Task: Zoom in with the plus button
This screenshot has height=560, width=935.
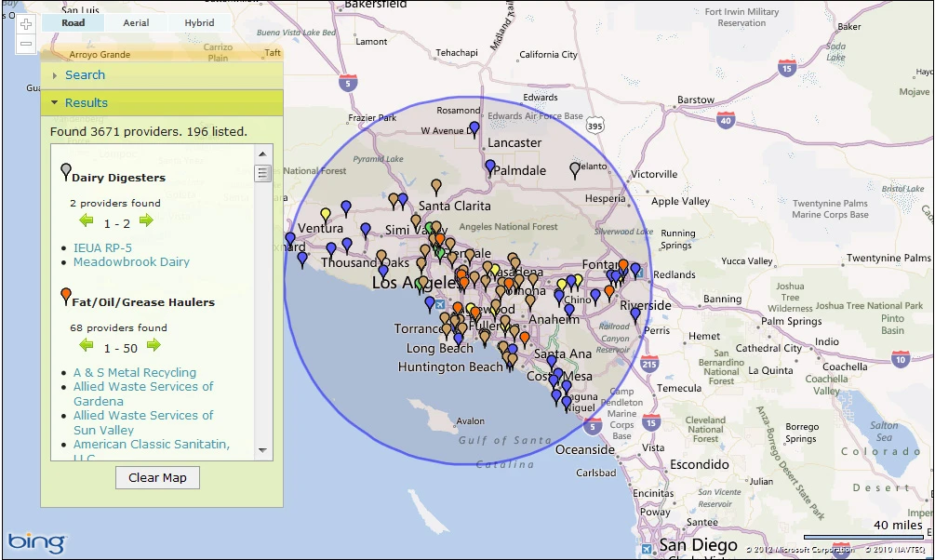Action: pos(26,23)
